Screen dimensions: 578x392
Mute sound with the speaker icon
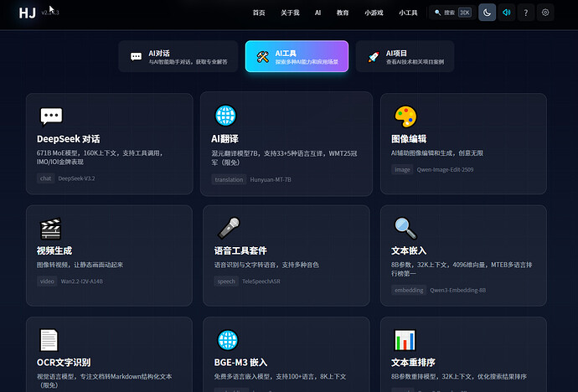pos(507,13)
